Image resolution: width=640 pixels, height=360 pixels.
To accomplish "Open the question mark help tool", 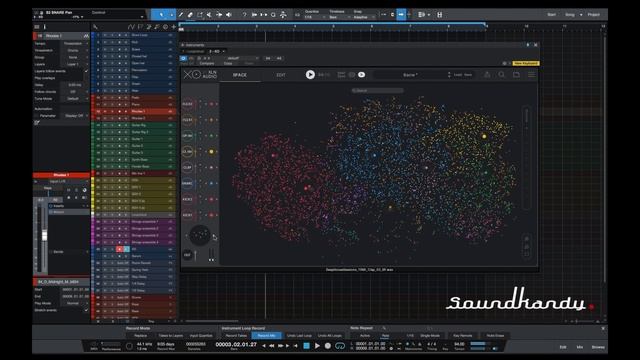I will [x=244, y=15].
